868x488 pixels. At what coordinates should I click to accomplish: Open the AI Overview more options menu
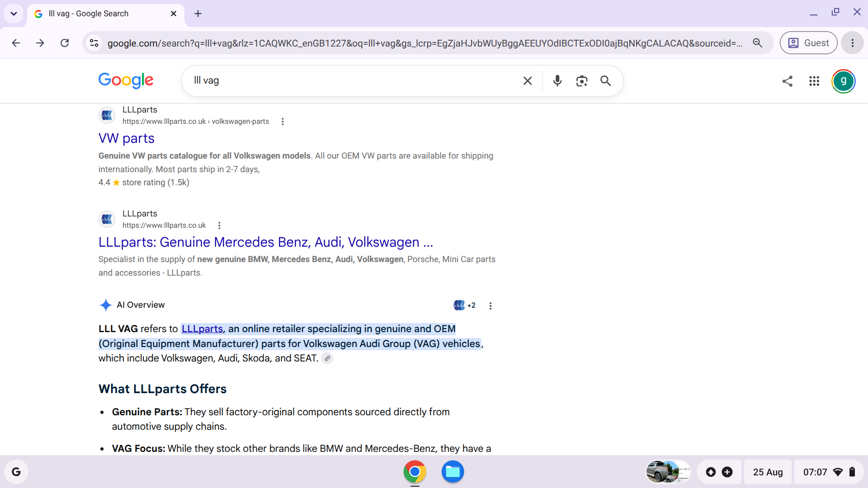491,306
